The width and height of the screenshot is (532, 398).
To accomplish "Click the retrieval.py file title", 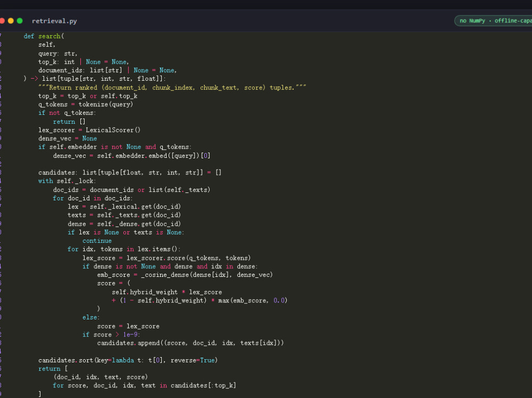I will tap(54, 21).
